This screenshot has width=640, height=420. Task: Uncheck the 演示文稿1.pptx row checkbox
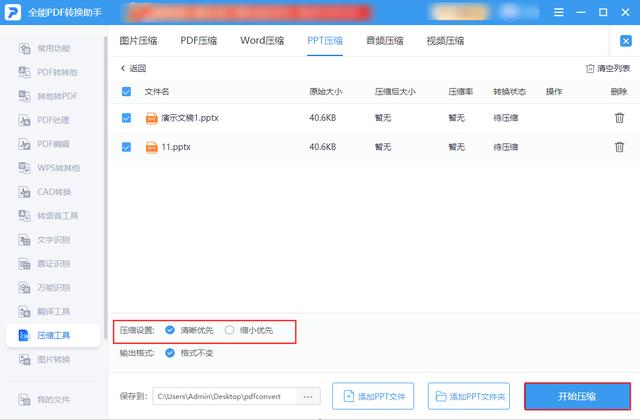coord(127,118)
